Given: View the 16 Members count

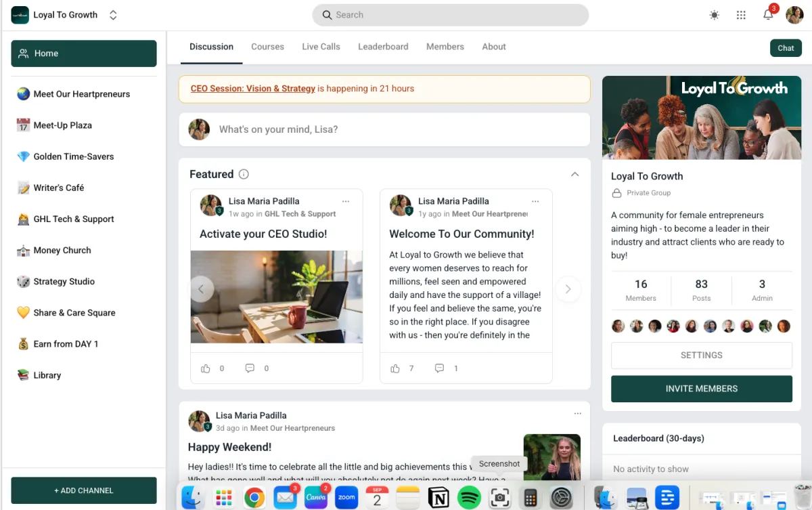Looking at the screenshot, I should (x=641, y=290).
